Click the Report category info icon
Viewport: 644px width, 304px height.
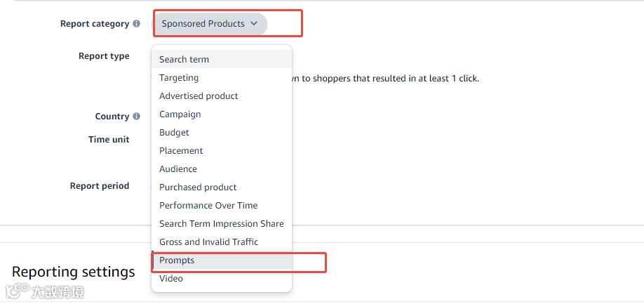(137, 24)
